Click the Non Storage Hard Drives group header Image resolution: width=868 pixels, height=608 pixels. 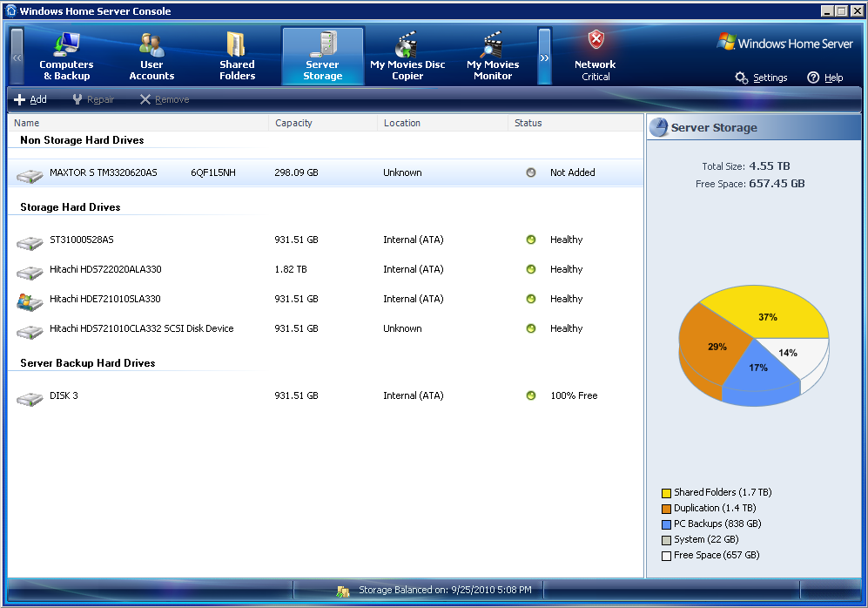82,140
